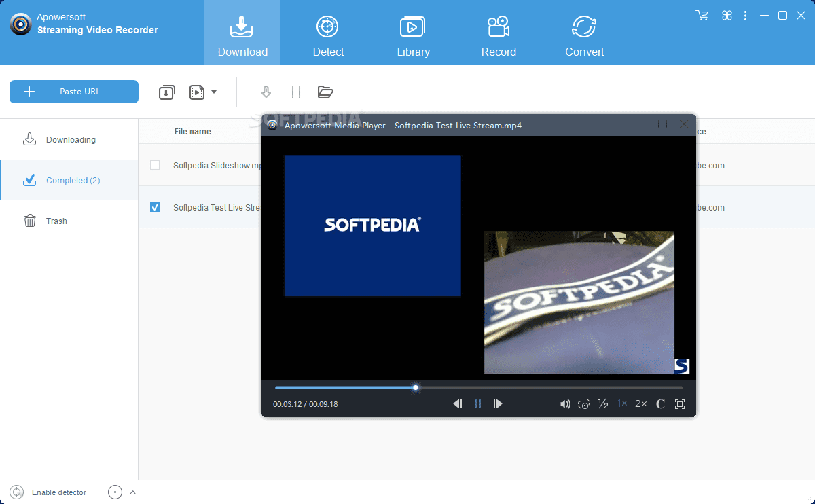
Task: Click the Apowersoft logo icon
Action: (x=20, y=24)
